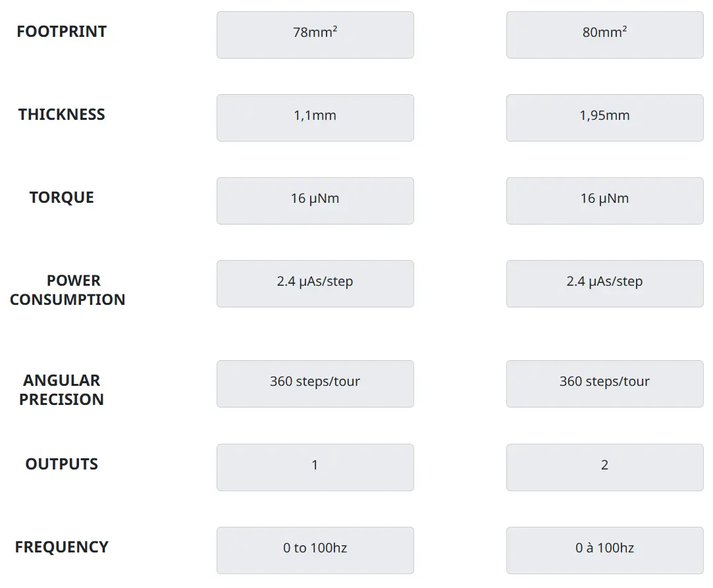Viewport: 713px width, 588px height.
Task: Choose the 1,95mm thickness box
Action: point(604,118)
